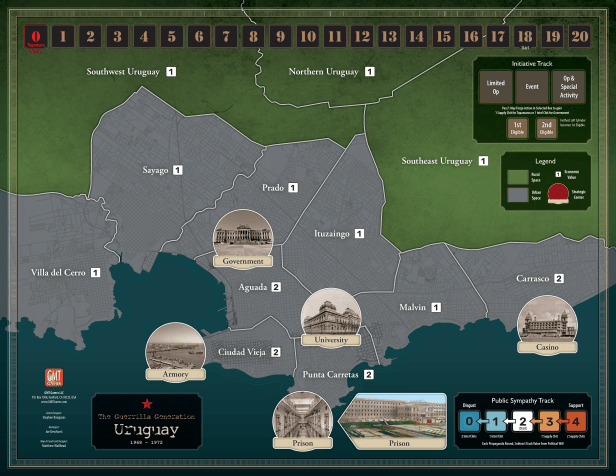This screenshot has width=616, height=476.
Task: Choose the 2nd Eligible box
Action: click(547, 128)
